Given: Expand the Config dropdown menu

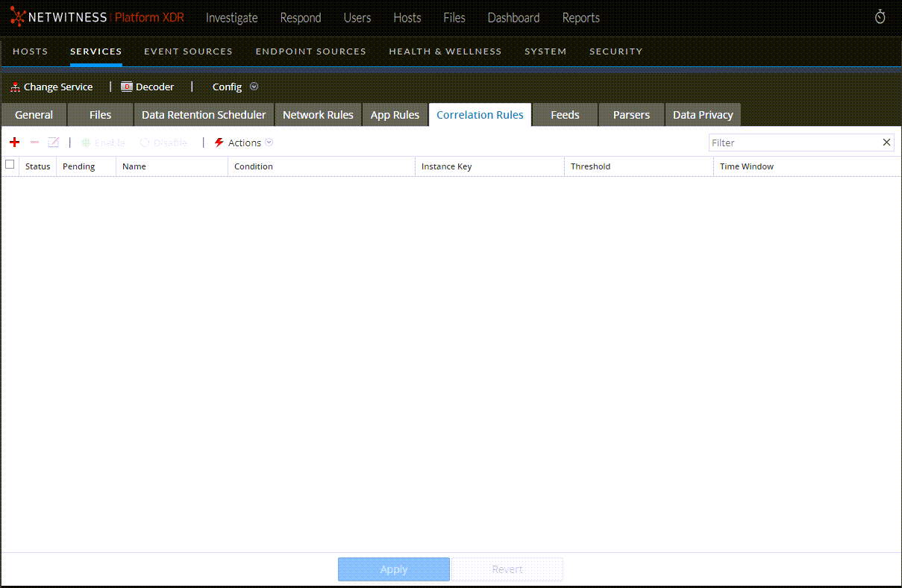Looking at the screenshot, I should coord(254,87).
